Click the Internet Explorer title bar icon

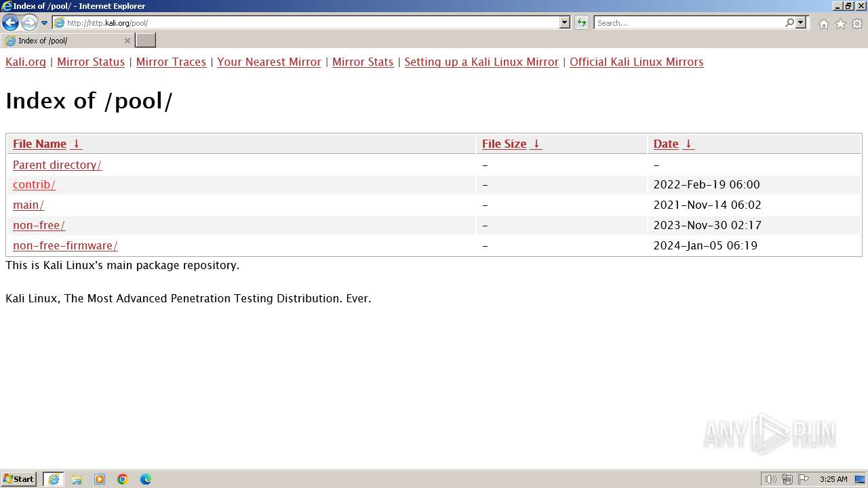point(7,6)
